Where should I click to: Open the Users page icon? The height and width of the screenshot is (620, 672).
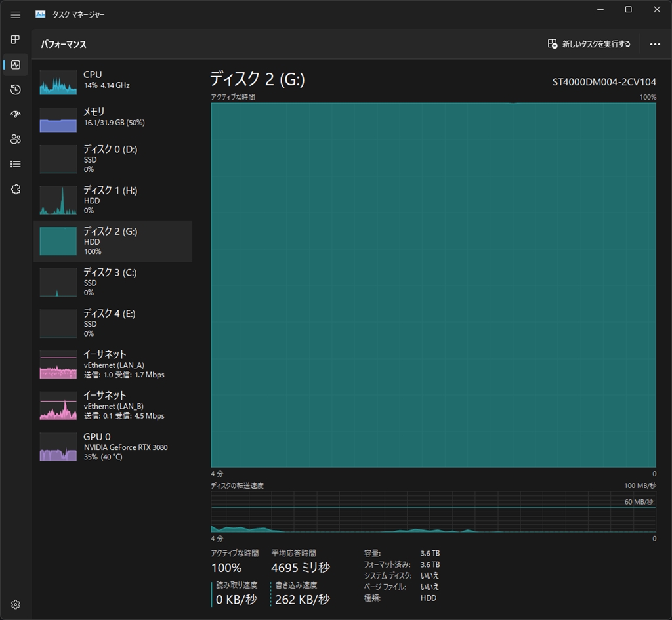(16, 139)
